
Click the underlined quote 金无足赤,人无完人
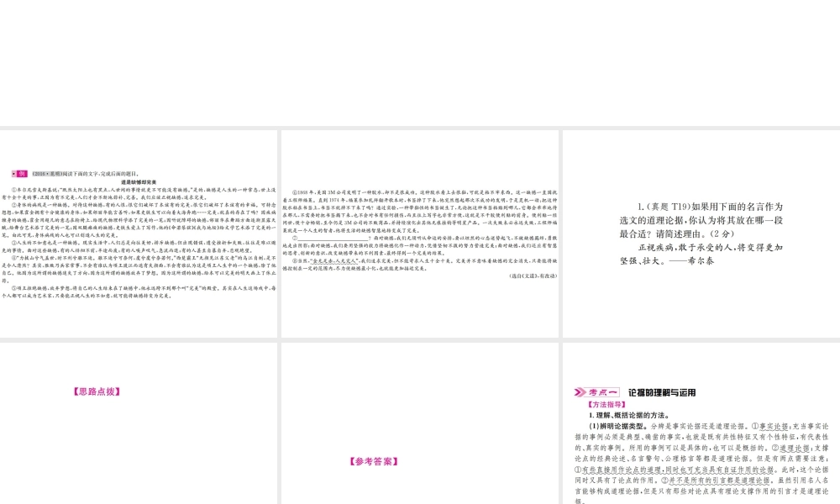[x=335, y=261]
